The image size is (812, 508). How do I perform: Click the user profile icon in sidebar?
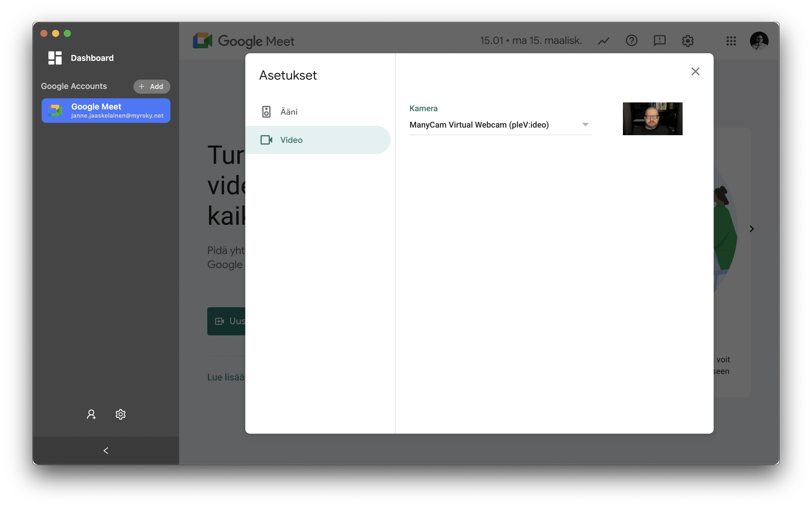tap(91, 414)
